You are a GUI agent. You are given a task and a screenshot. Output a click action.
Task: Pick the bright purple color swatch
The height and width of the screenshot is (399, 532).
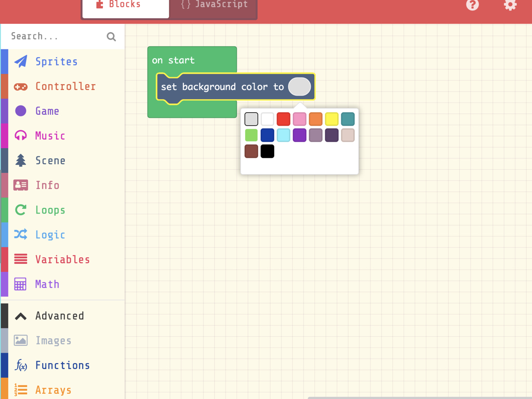(x=300, y=135)
